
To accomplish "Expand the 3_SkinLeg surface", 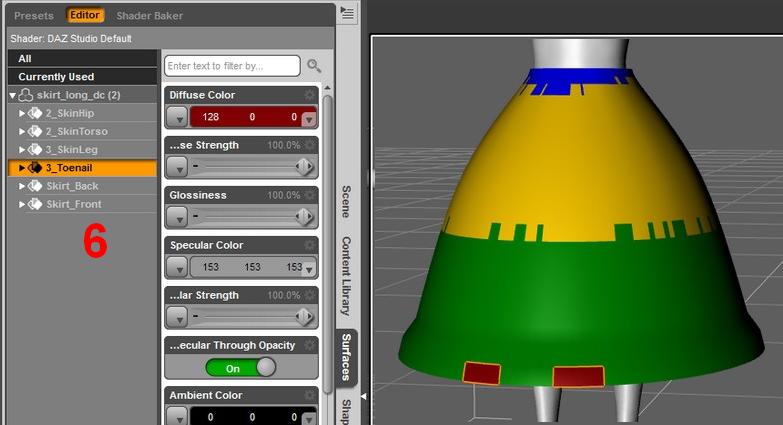I will (x=21, y=149).
